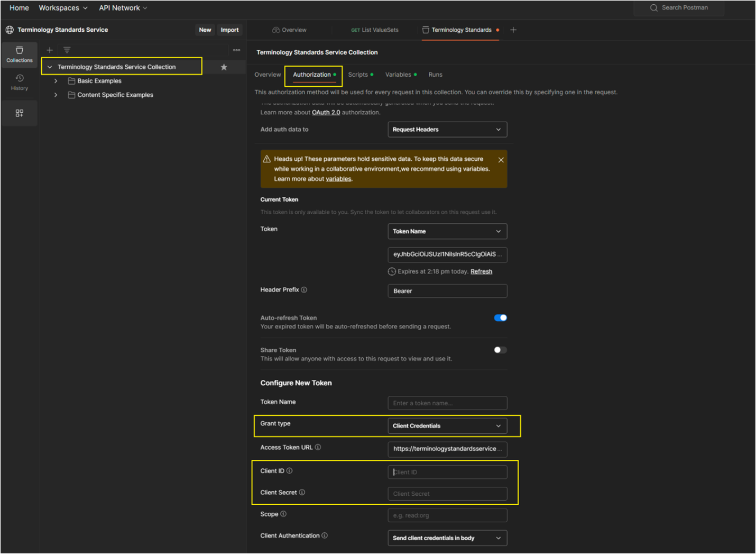Expand the Content Specific Examples folder

(56, 95)
